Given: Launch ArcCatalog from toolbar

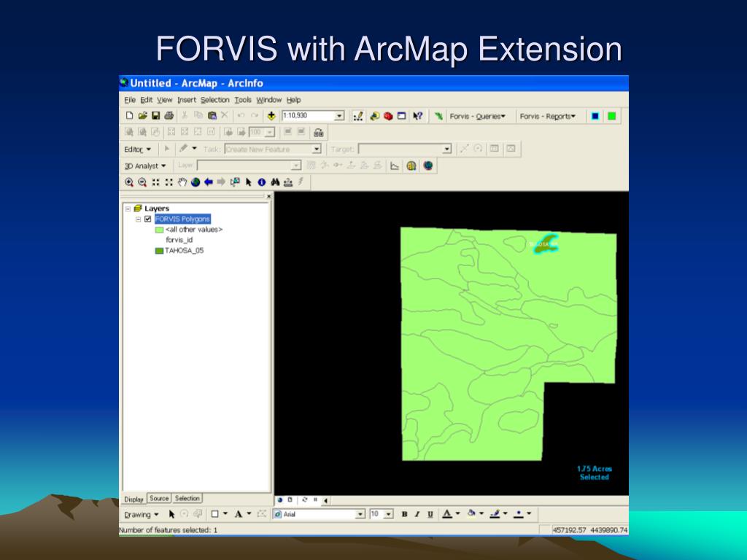Looking at the screenshot, I should 374,116.
